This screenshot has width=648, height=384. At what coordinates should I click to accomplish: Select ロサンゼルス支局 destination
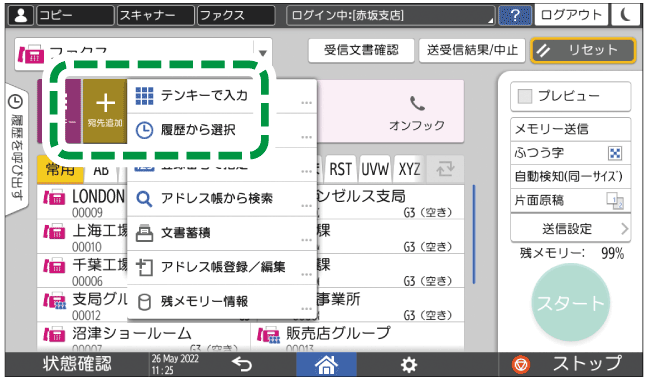click(390, 202)
